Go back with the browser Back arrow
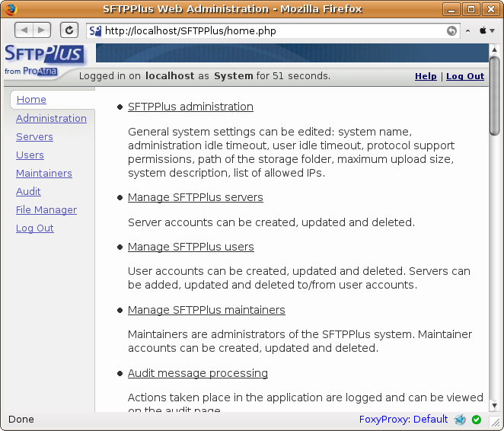504x431 pixels. 24,30
